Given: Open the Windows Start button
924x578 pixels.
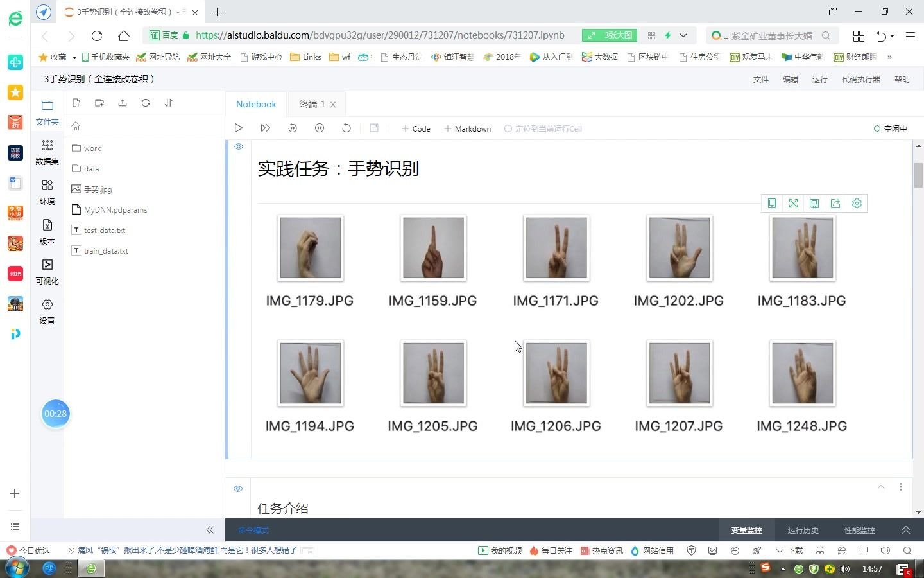Looking at the screenshot, I should tap(16, 568).
